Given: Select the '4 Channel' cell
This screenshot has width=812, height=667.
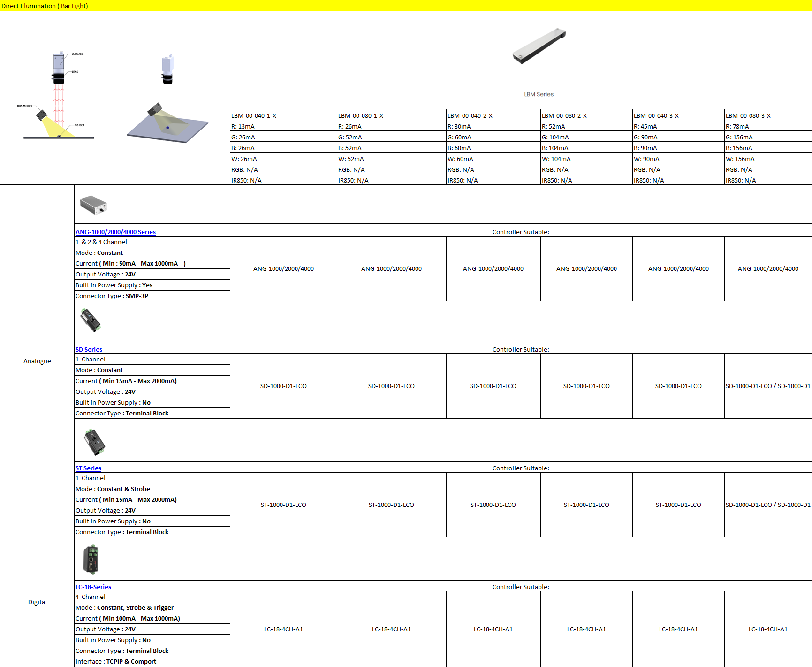Looking at the screenshot, I should (x=152, y=597).
